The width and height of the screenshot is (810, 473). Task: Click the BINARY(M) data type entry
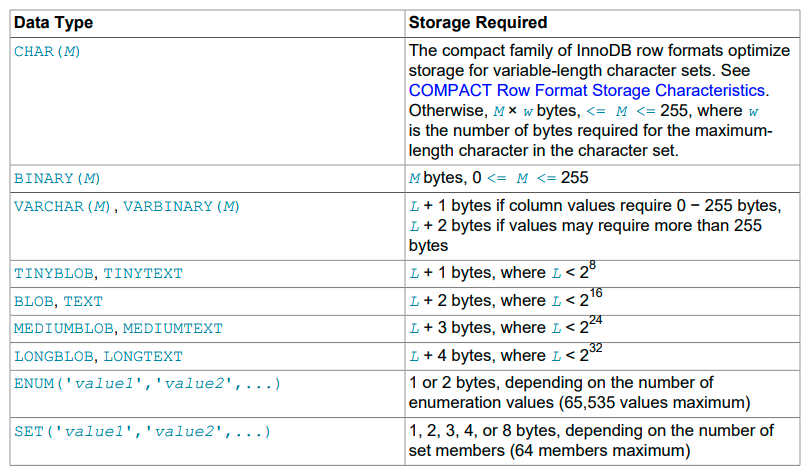(x=57, y=178)
